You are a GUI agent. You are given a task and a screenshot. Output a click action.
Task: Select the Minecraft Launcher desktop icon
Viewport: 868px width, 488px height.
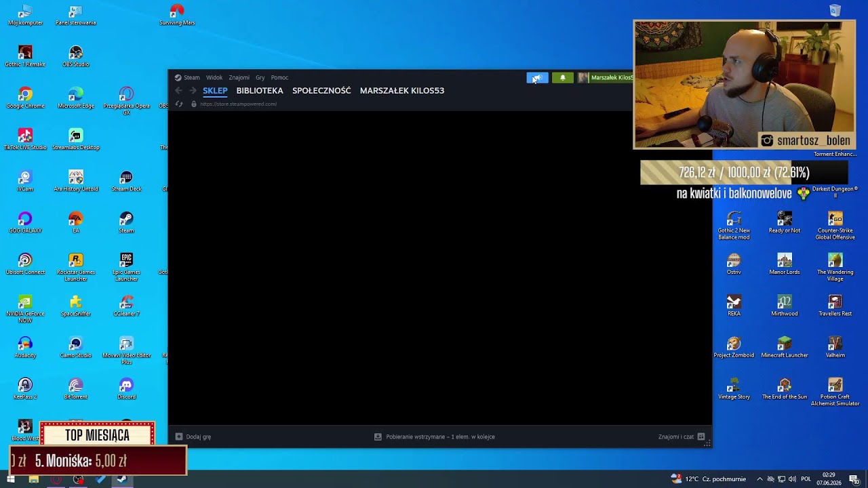[x=785, y=348]
